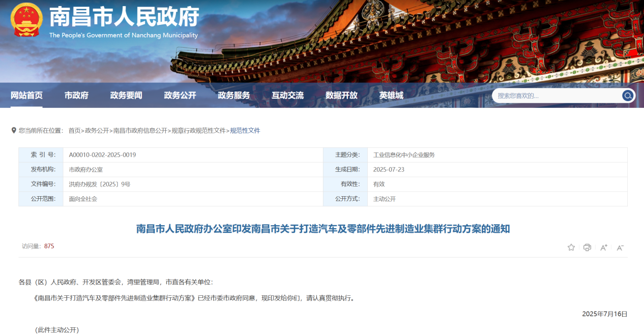Open 政务服务 from the top navigation

(234, 95)
